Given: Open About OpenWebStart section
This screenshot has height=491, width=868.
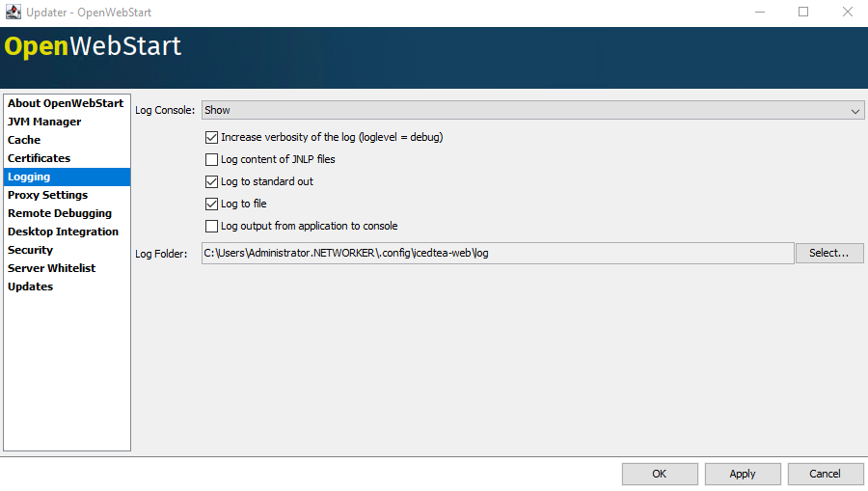Looking at the screenshot, I should pos(66,103).
